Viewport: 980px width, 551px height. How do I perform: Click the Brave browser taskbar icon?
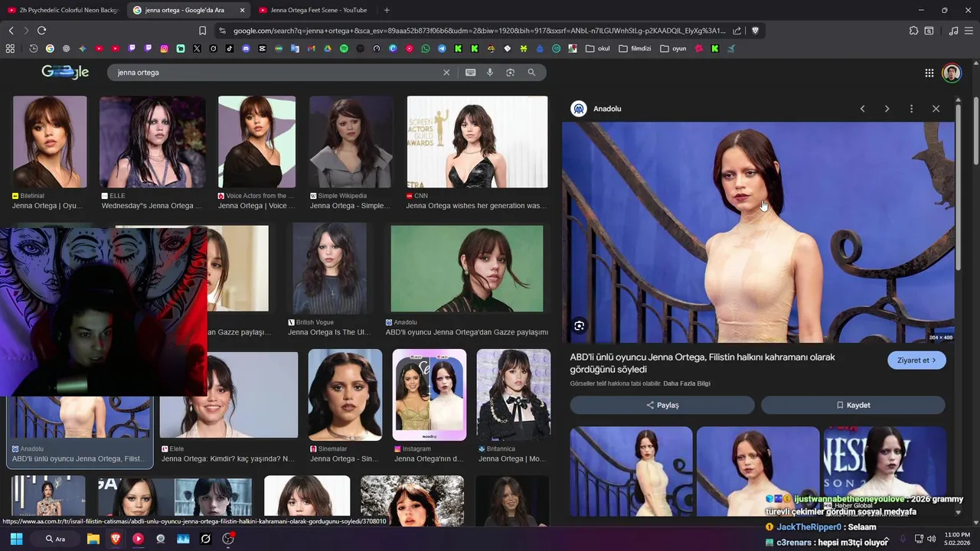pos(115,539)
